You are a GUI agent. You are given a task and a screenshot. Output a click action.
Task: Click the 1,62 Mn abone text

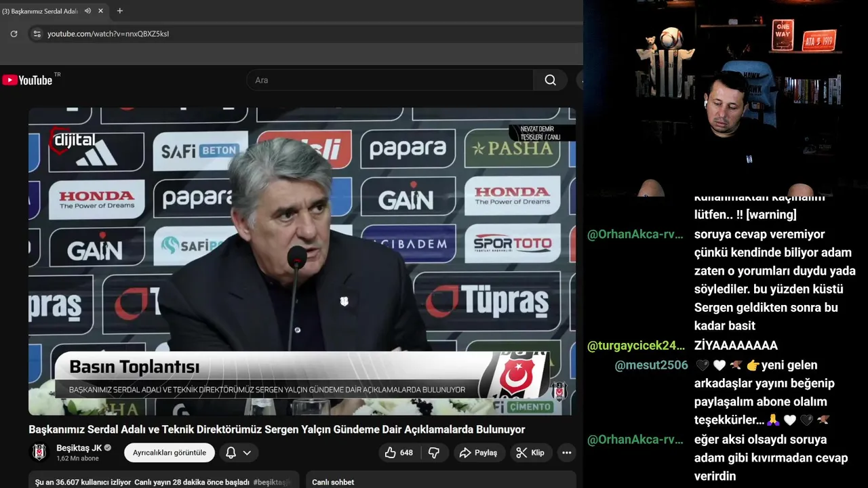coord(77,459)
